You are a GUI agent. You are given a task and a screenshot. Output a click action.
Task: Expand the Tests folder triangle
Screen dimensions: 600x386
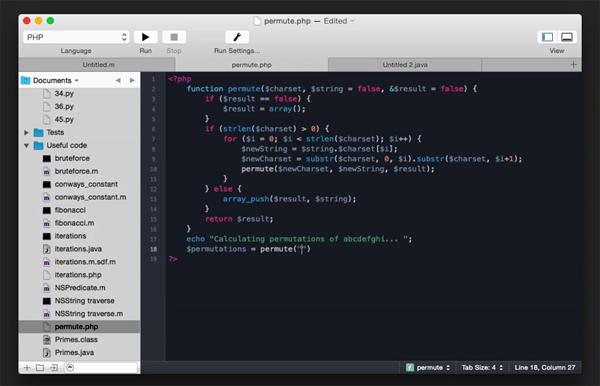[26, 132]
